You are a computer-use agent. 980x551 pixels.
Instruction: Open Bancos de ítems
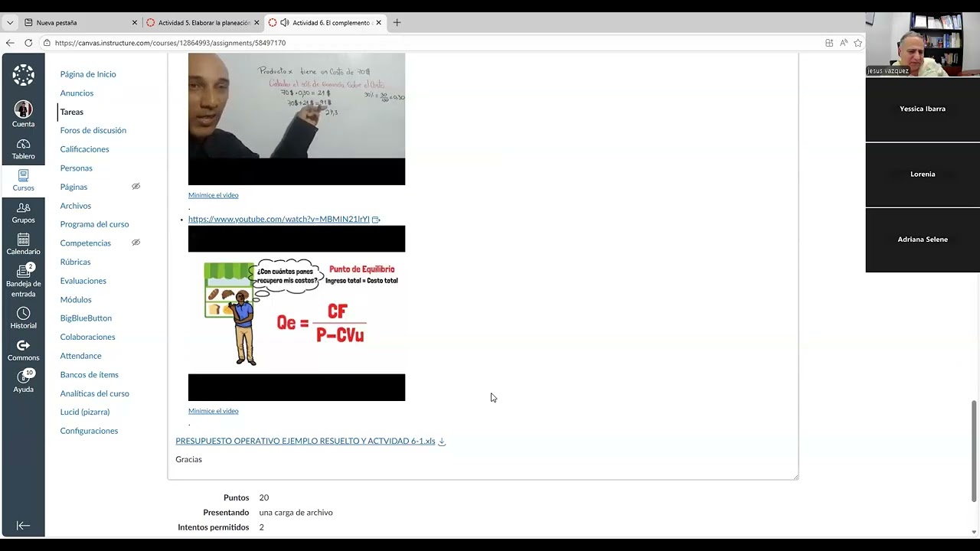[90, 375]
